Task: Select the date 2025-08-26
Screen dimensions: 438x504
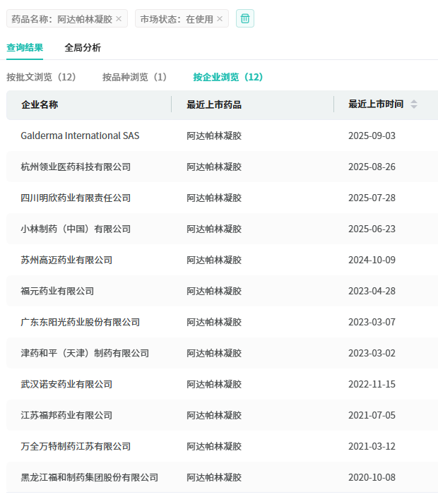Action: [372, 167]
